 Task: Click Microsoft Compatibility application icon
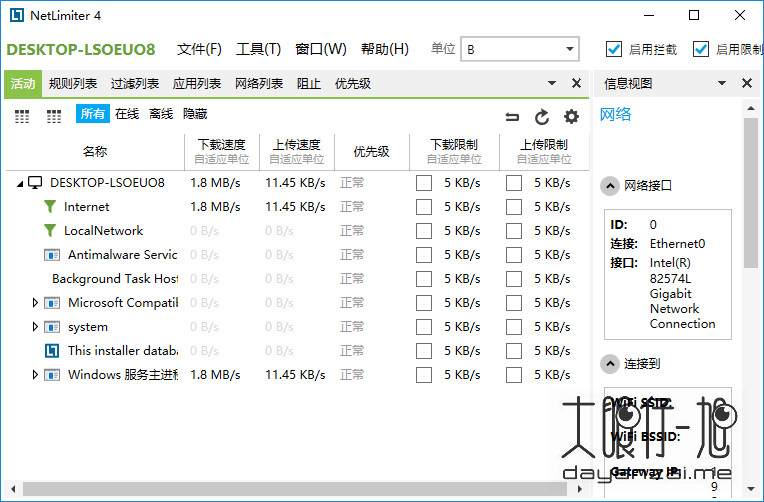(52, 303)
